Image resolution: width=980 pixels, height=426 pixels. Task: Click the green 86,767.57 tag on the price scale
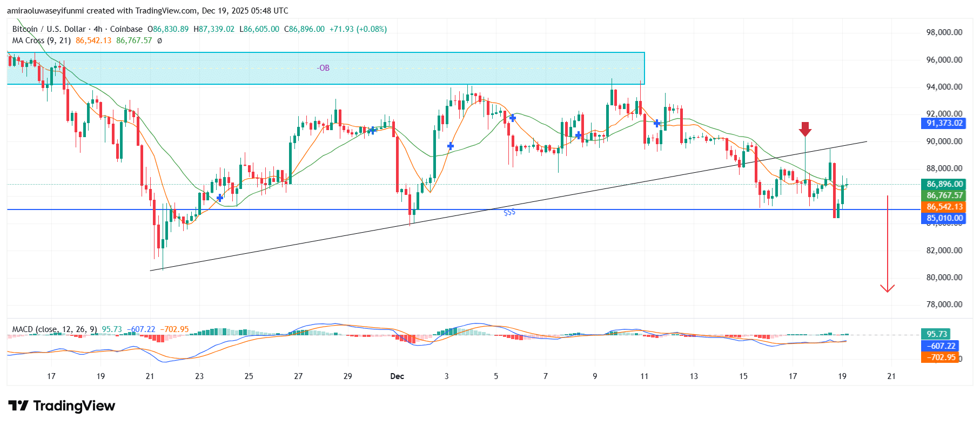[943, 195]
